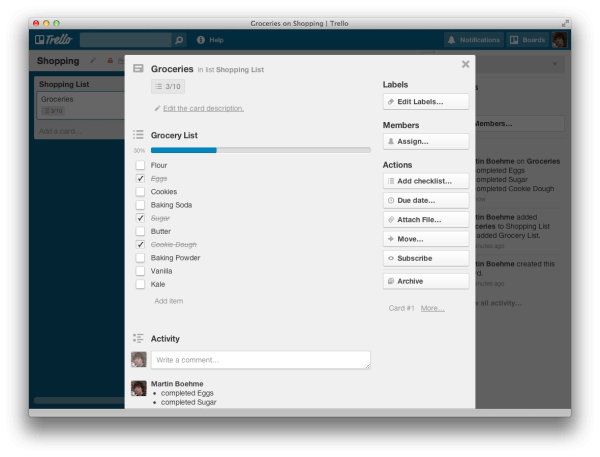Viewport: 600px width, 457px height.
Task: Check the Vanilla checkbox
Action: tap(140, 271)
